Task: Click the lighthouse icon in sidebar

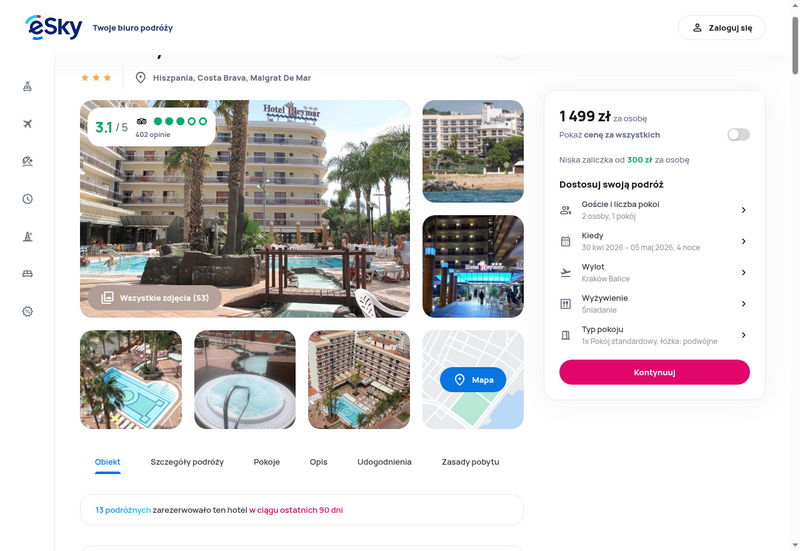Action: (x=28, y=236)
